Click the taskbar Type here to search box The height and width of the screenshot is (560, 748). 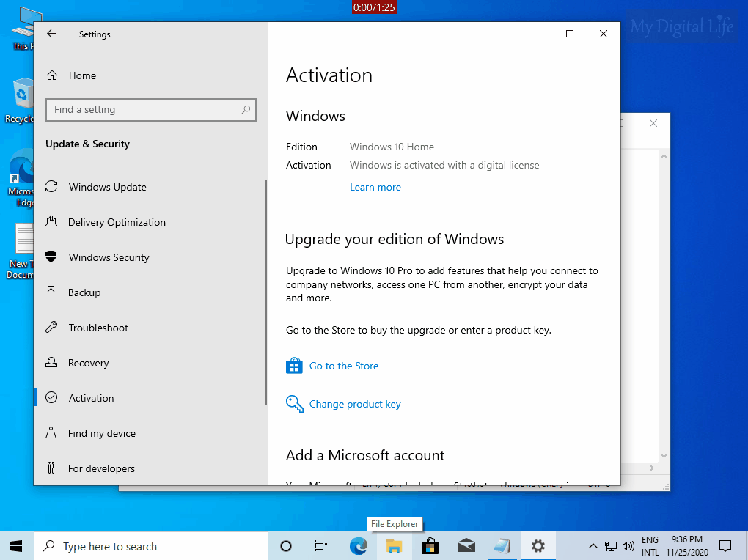point(151,546)
